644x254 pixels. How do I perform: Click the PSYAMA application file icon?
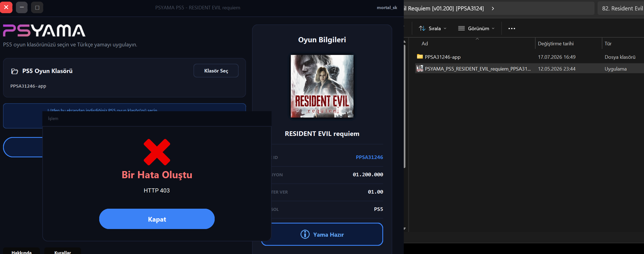click(420, 68)
